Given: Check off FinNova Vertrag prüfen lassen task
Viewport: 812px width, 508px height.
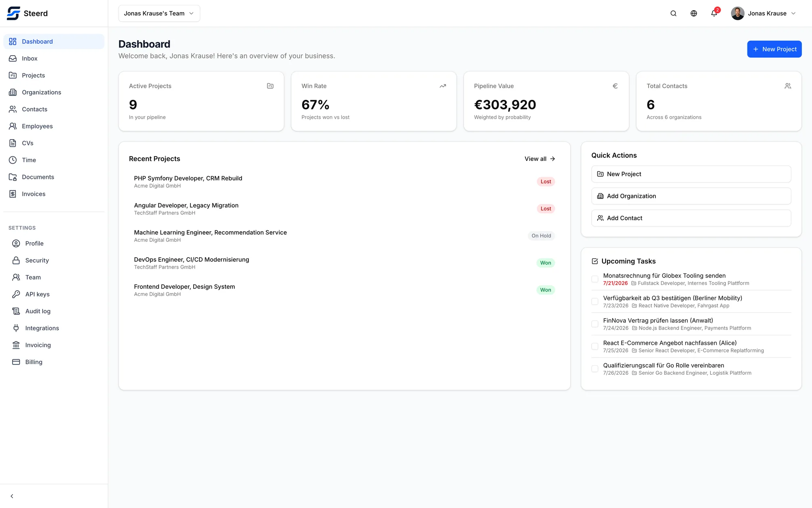Looking at the screenshot, I should click(595, 324).
